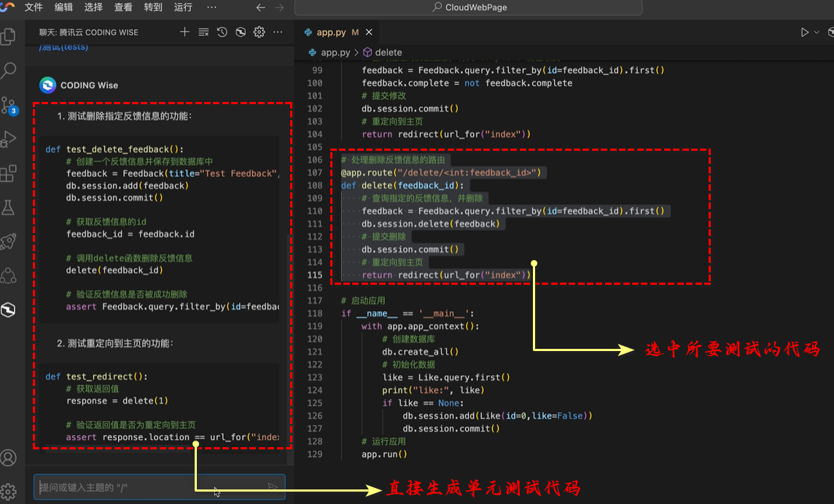
Task: Click delete symbol in the breadcrumb
Action: coord(389,52)
